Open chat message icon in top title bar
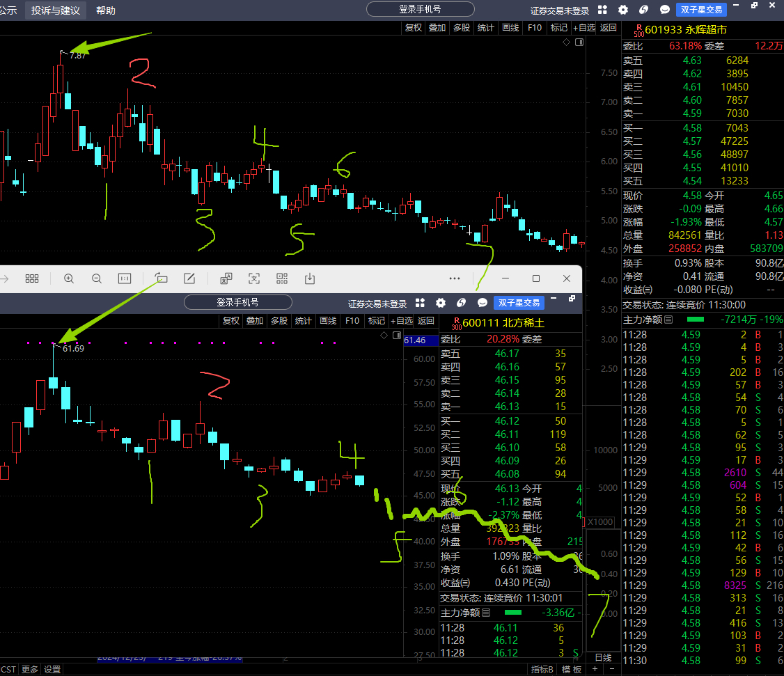Image resolution: width=784 pixels, height=676 pixels. [x=665, y=10]
